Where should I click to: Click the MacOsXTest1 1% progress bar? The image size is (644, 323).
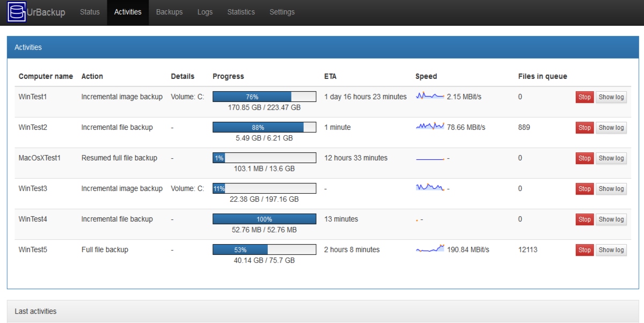264,158
